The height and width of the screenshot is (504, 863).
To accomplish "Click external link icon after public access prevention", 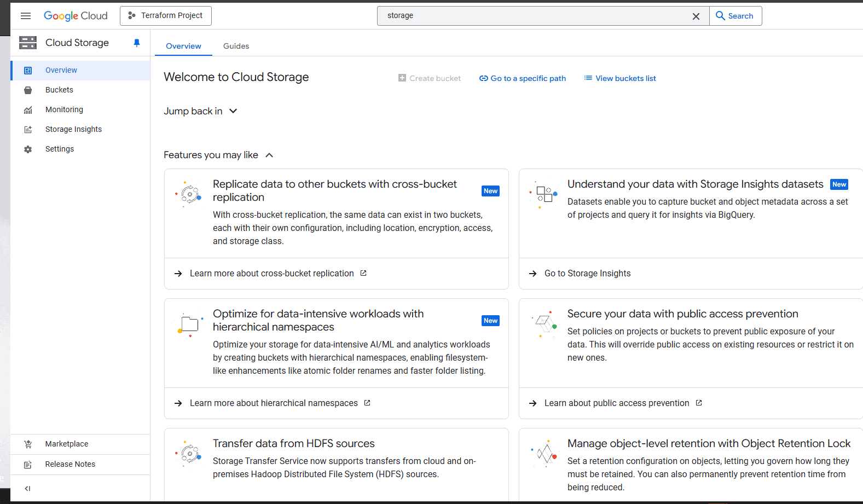I will point(699,403).
